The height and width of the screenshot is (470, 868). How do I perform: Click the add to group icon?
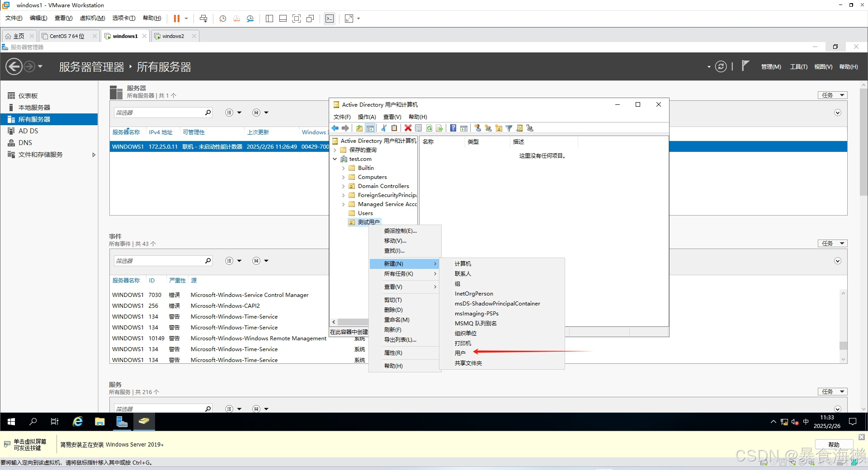(530, 128)
